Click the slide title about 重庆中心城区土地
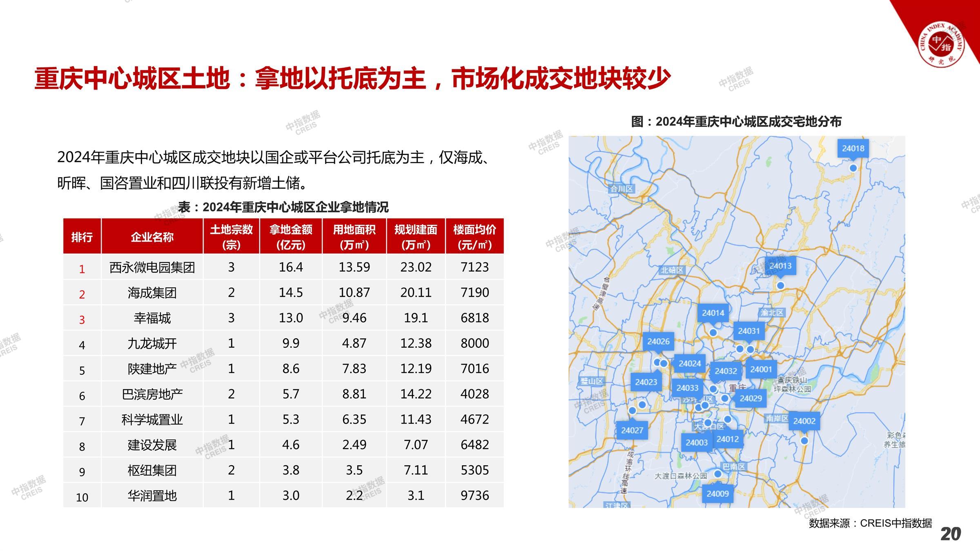The image size is (980, 551). pyautogui.click(x=352, y=78)
